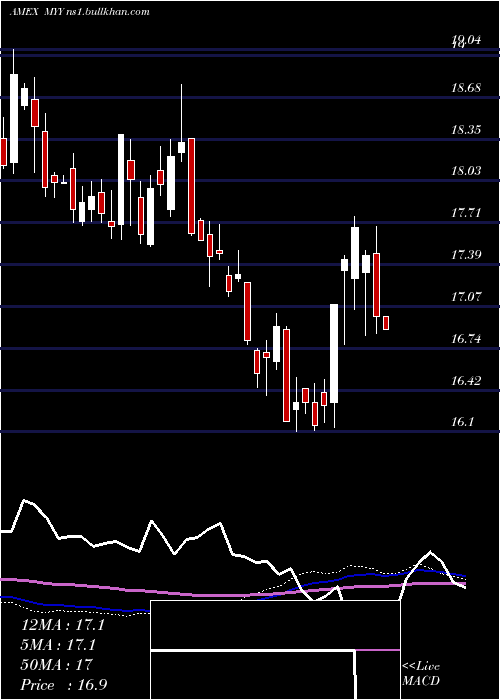Select the 18.03 price axis label

pos(466,171)
